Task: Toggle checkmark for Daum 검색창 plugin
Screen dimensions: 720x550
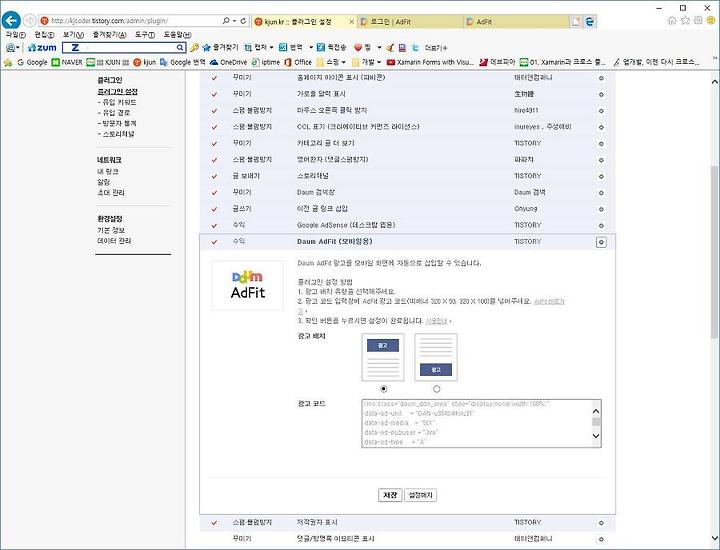Action: pyautogui.click(x=214, y=193)
